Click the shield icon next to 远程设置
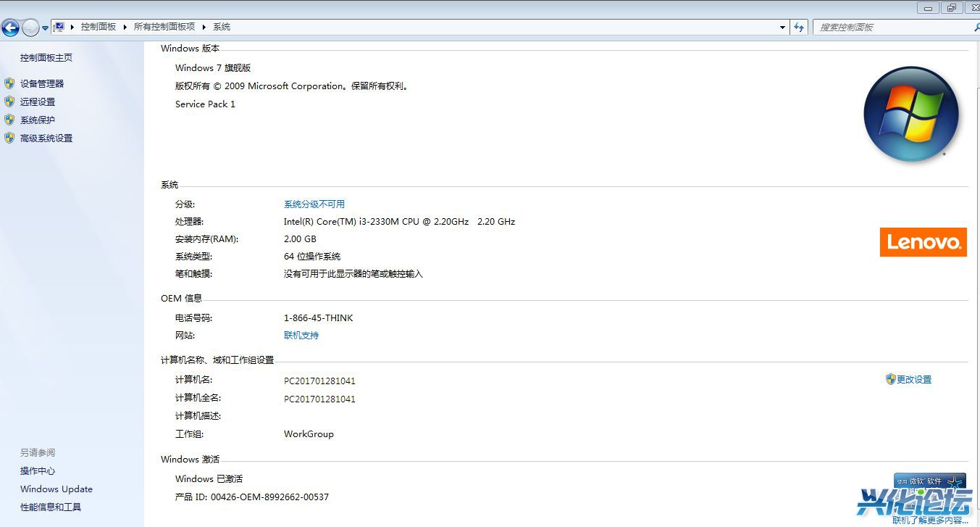 [x=9, y=101]
